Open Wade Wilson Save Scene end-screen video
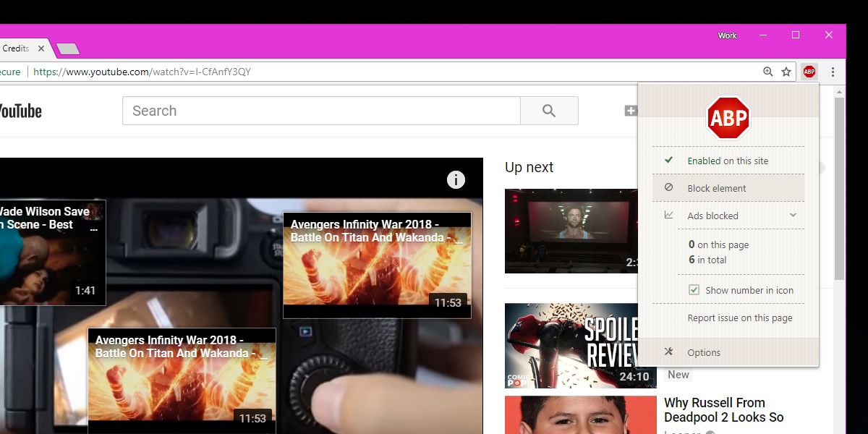This screenshot has height=434, width=868. [x=53, y=252]
